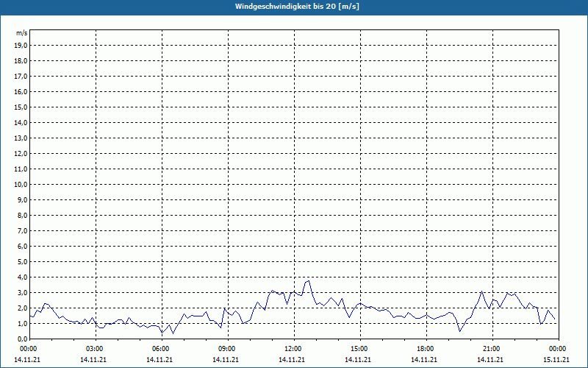Viewport: 588px width, 368px height.
Task: Pick the 13,0 y-axis tick label
Action: (x=21, y=138)
